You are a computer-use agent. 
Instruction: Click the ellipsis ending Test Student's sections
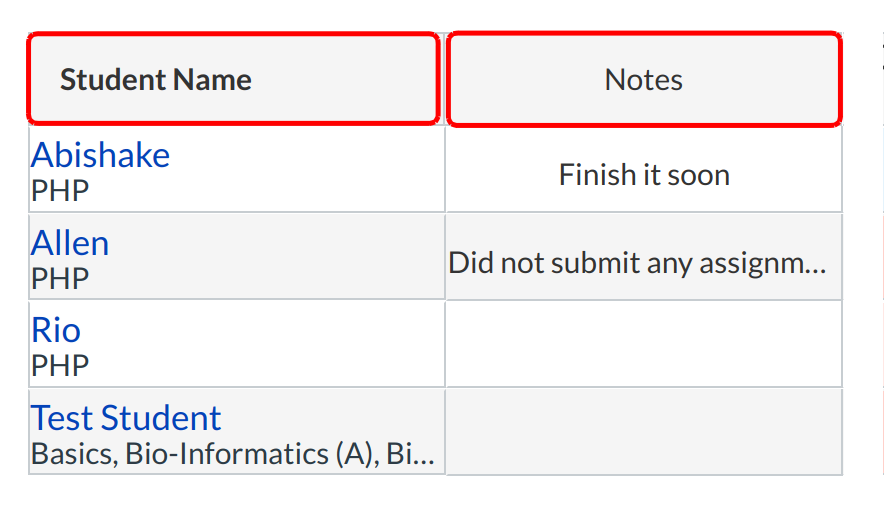point(424,456)
